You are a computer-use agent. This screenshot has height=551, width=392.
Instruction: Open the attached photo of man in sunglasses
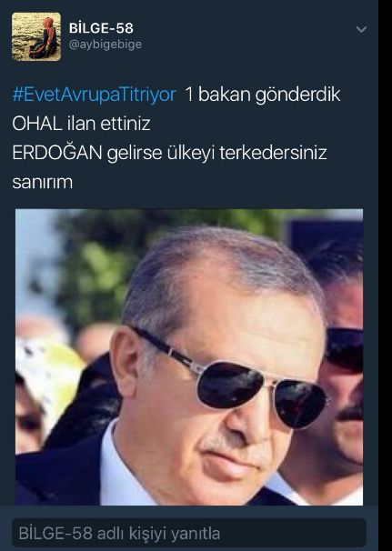point(189,357)
